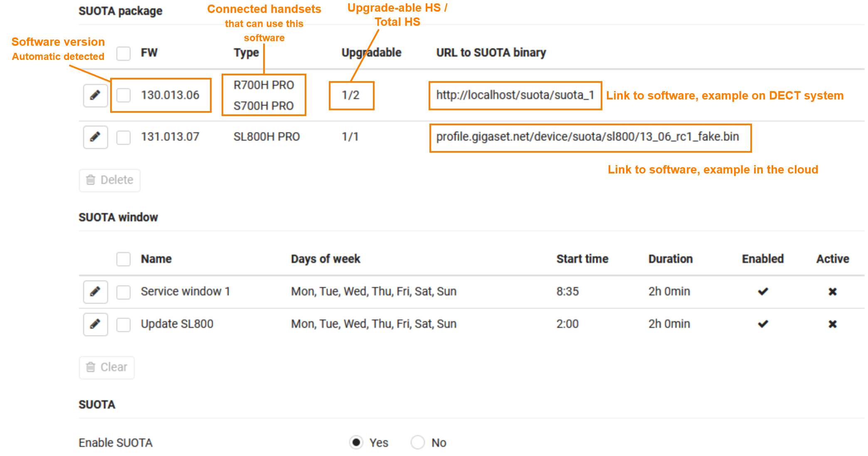Enable SUOTA with the Yes radio
Viewport: 868px width, 456px height.
tap(356, 442)
